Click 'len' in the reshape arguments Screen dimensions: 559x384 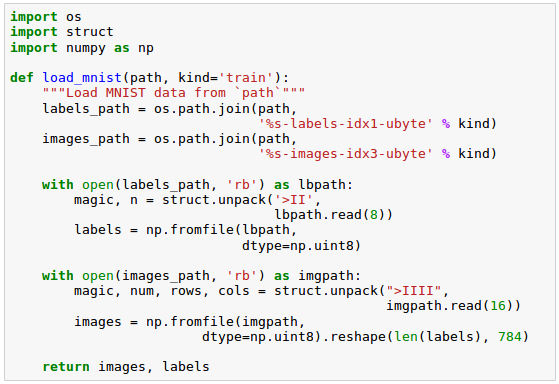(x=406, y=337)
